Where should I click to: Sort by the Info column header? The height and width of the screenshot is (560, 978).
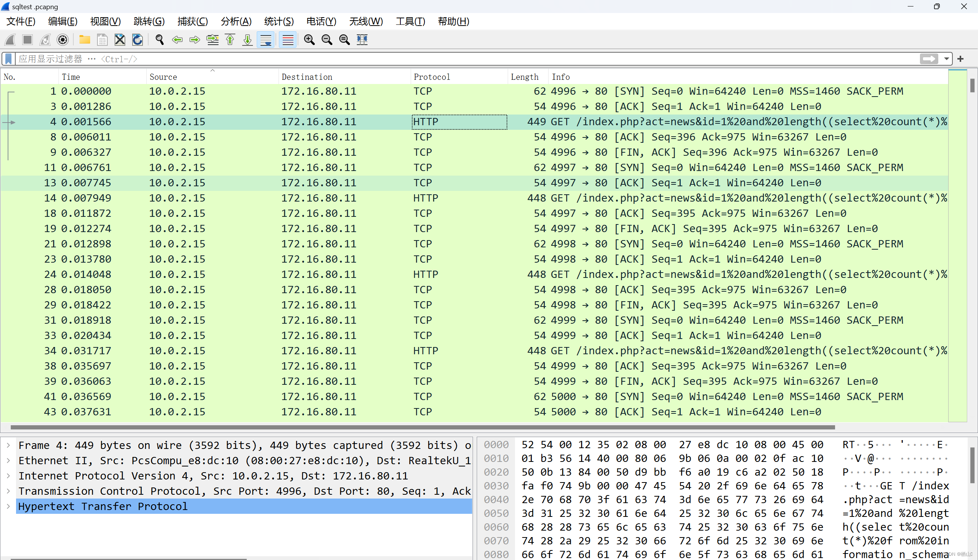coord(748,77)
